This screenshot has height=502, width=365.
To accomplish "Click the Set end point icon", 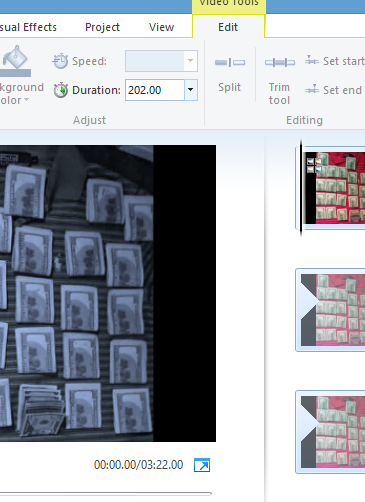I will tap(312, 90).
